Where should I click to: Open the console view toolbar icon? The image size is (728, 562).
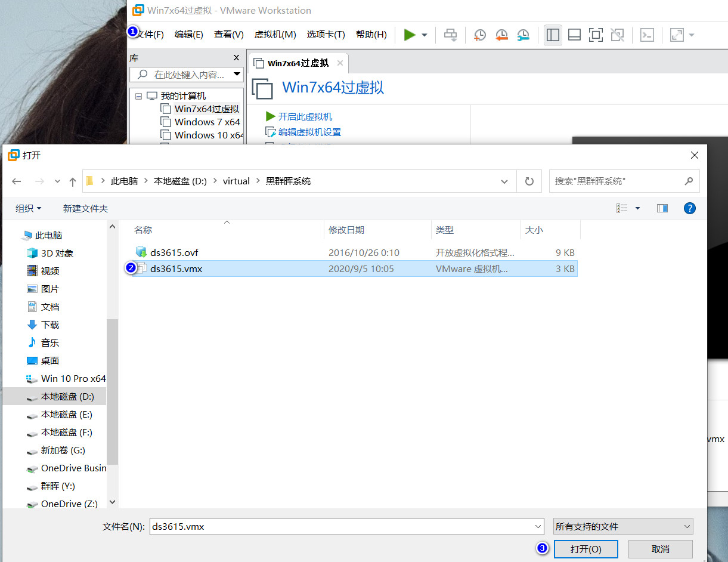pyautogui.click(x=647, y=35)
